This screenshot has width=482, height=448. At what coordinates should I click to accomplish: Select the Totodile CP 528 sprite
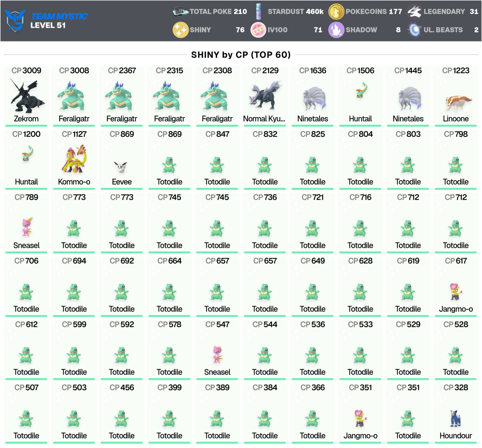(455, 355)
